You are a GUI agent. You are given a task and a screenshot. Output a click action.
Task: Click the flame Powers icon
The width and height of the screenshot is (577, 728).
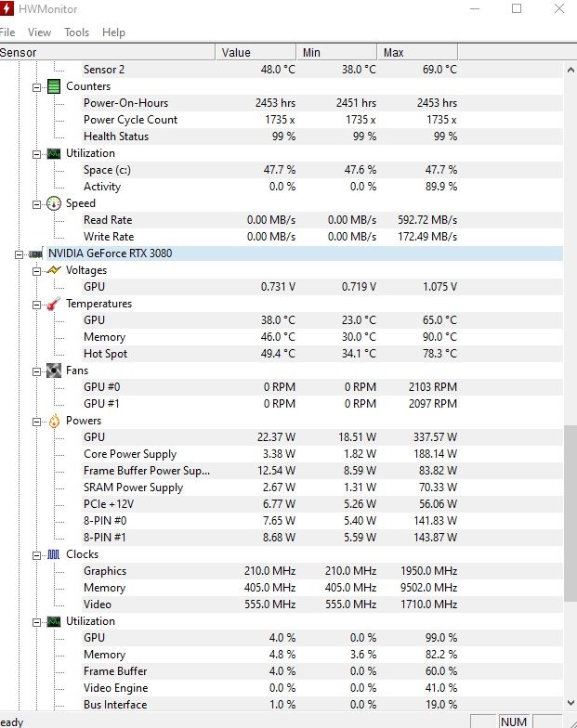[x=54, y=421]
